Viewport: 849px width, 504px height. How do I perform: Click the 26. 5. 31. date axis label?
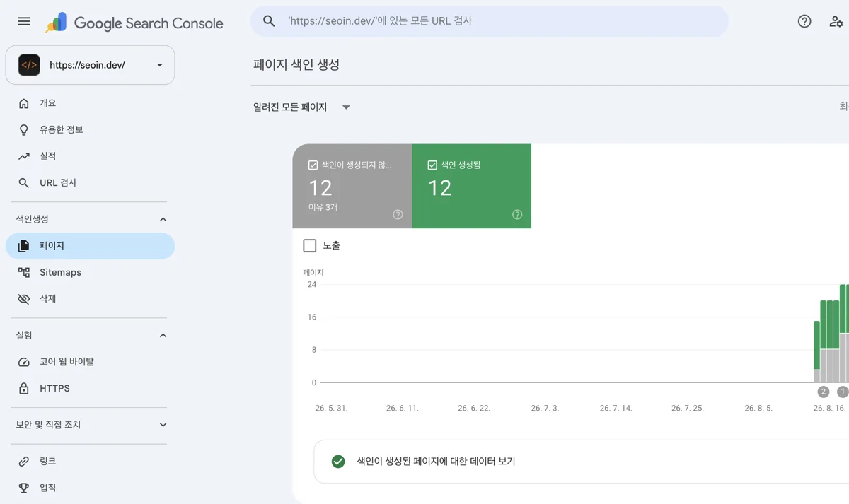(331, 409)
